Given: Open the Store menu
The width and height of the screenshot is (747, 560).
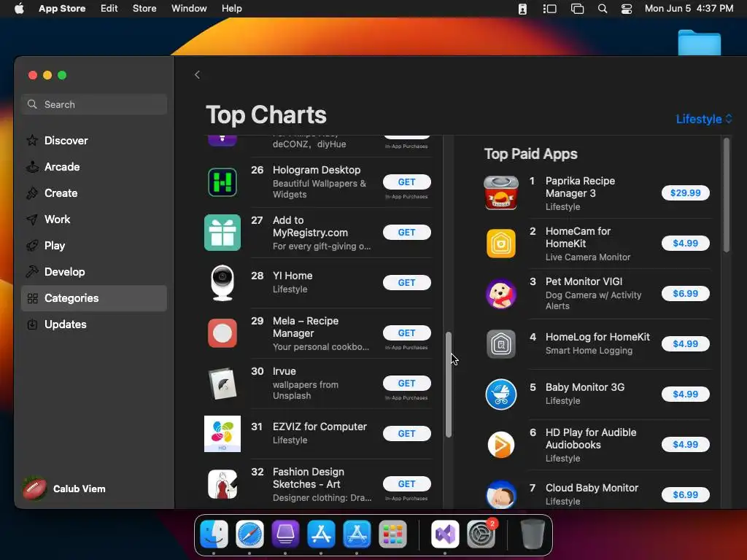Looking at the screenshot, I should click(144, 9).
